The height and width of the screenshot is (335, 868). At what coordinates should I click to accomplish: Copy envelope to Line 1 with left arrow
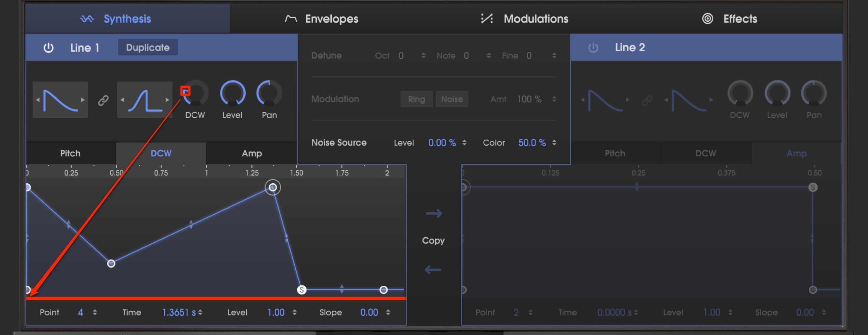point(433,270)
